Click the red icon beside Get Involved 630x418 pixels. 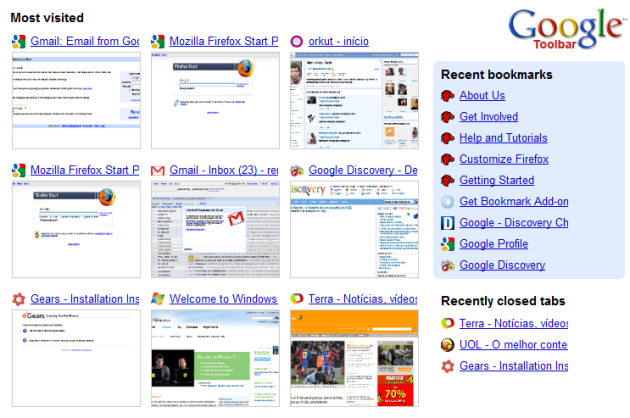(448, 117)
